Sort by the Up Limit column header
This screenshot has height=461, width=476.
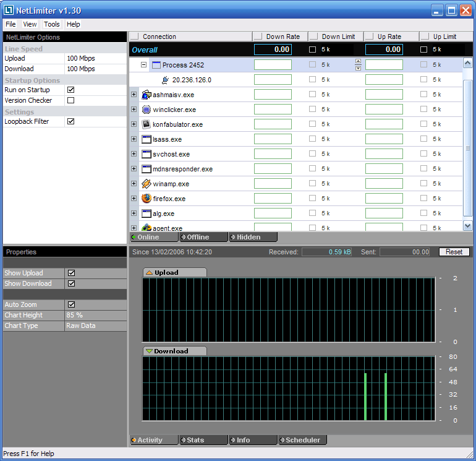tap(446, 37)
